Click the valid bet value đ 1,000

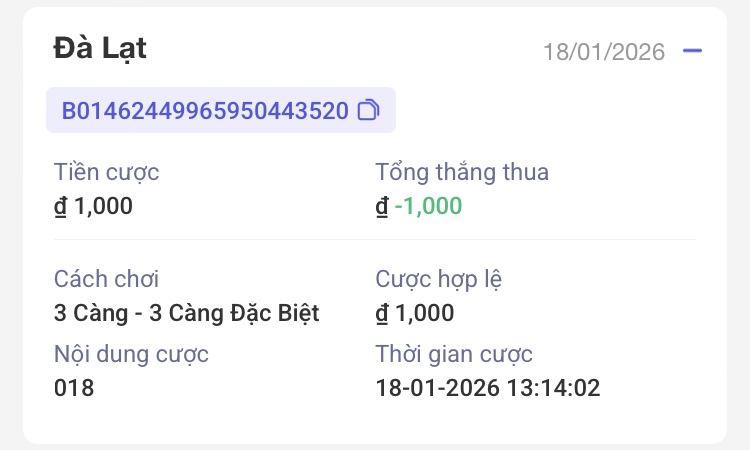[x=415, y=313]
